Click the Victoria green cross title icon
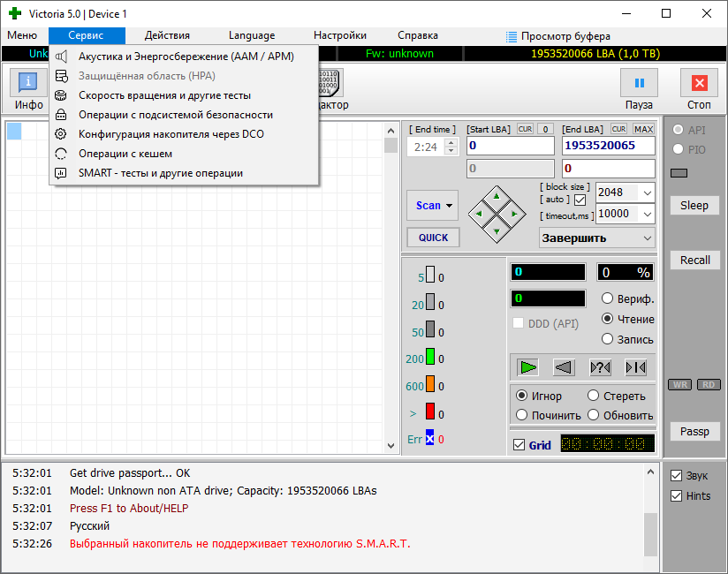 [15, 13]
